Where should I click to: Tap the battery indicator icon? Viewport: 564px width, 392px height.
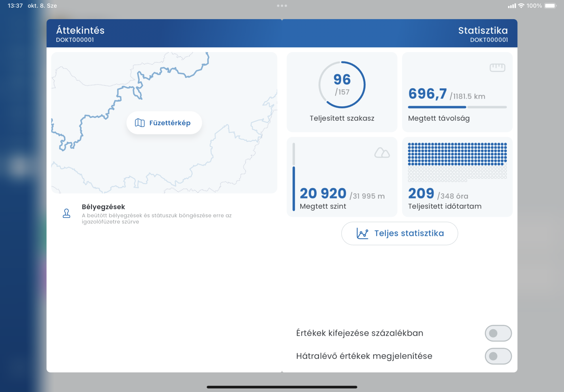coord(550,6)
